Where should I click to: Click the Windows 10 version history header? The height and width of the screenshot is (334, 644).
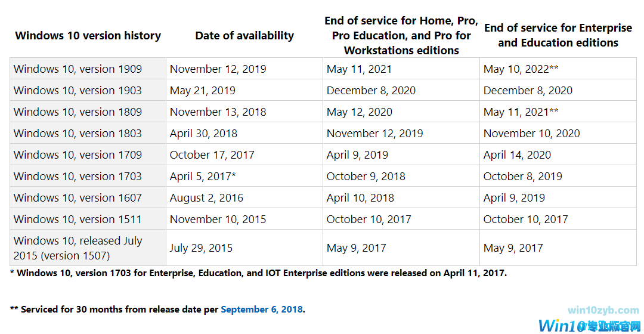point(88,36)
